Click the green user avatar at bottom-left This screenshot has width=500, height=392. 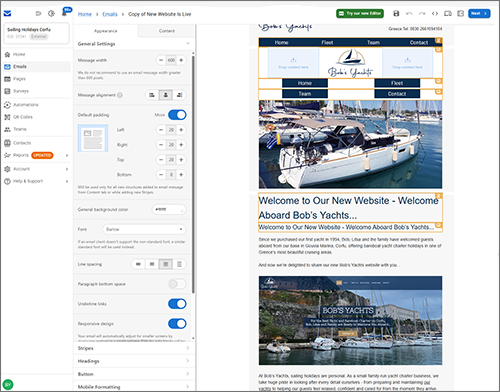(x=8, y=384)
